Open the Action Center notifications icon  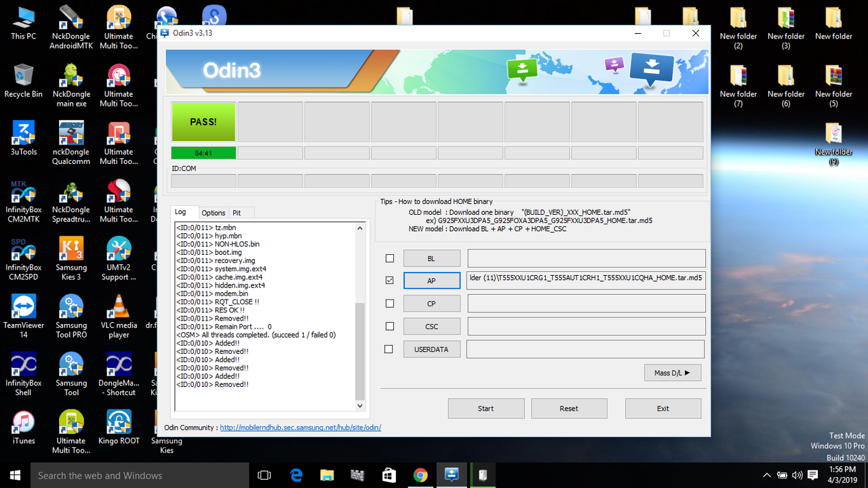click(x=812, y=475)
